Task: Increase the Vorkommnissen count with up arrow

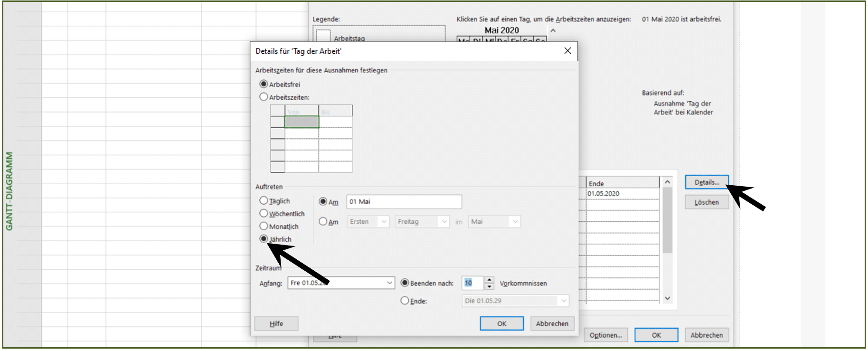Action: (490, 280)
